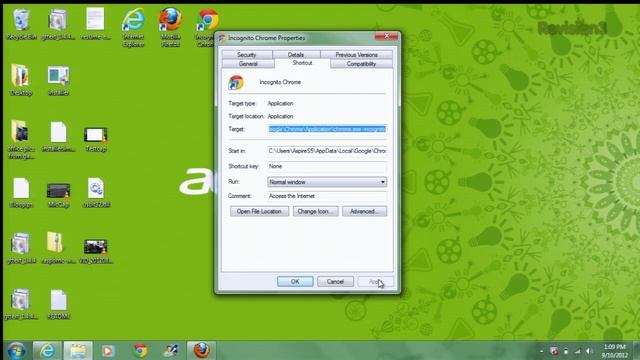640x360 pixels.
Task: Show hidden system tray icons
Action: (542, 351)
